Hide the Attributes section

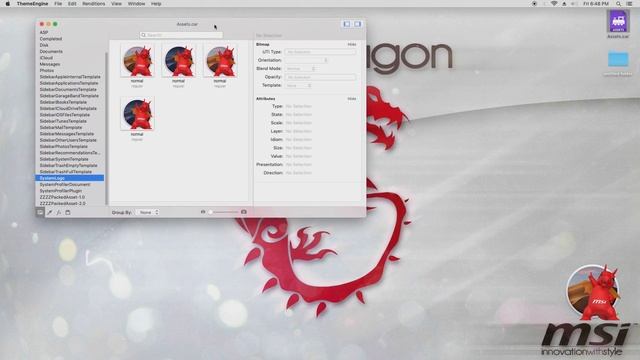click(x=352, y=99)
